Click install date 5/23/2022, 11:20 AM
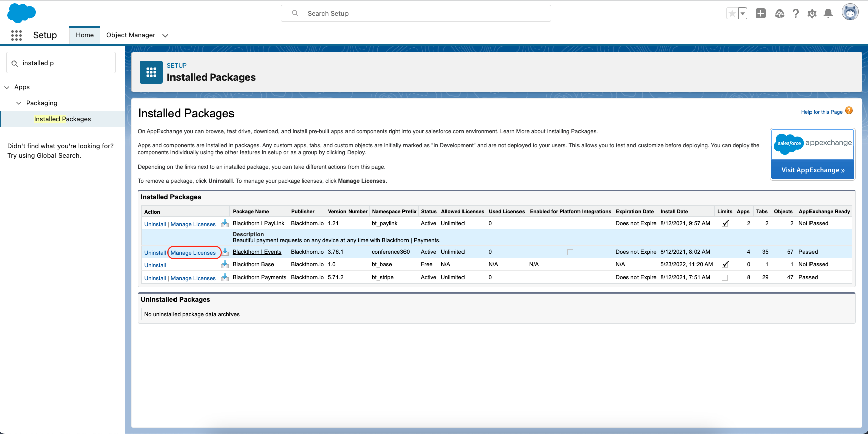 pyautogui.click(x=686, y=264)
